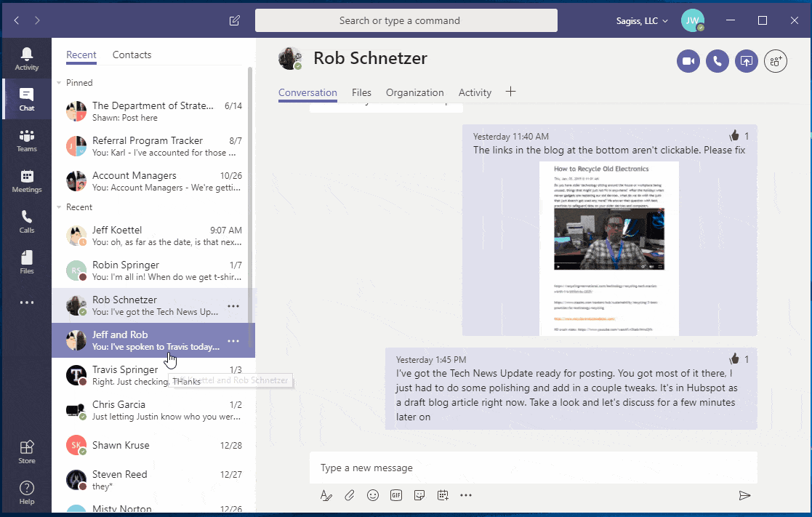812x517 pixels.
Task: Open the Robin Springer chat
Action: pos(153,270)
